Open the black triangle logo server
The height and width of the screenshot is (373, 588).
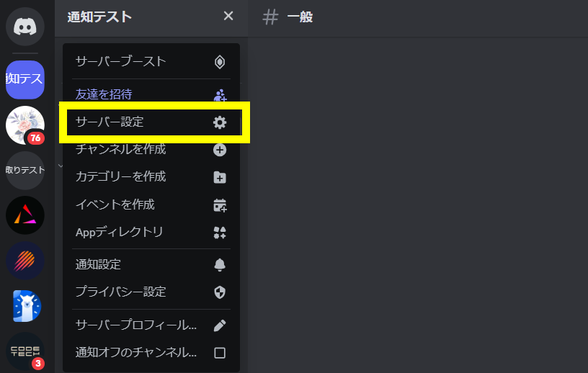point(25,215)
